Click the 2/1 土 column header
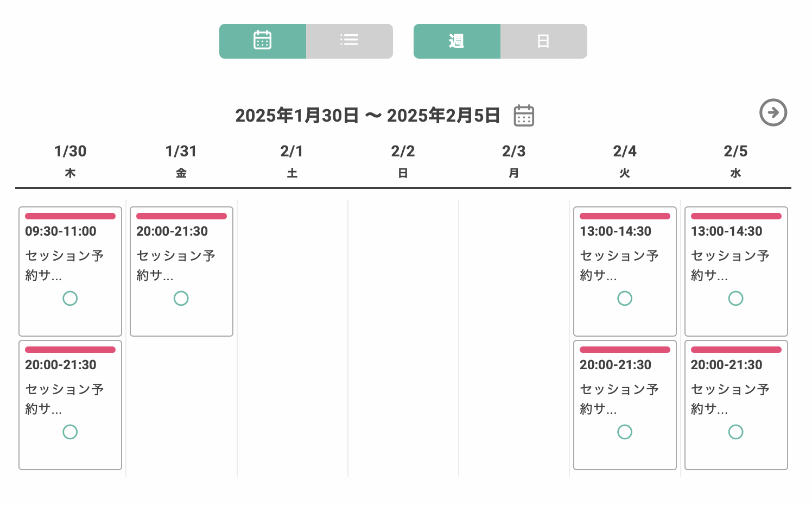812x505 pixels. [x=292, y=161]
